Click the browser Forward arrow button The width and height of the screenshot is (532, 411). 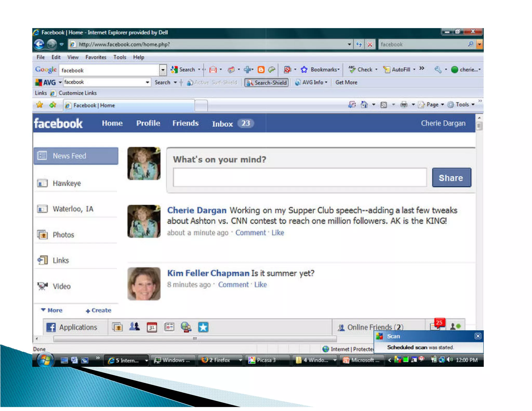tap(52, 44)
